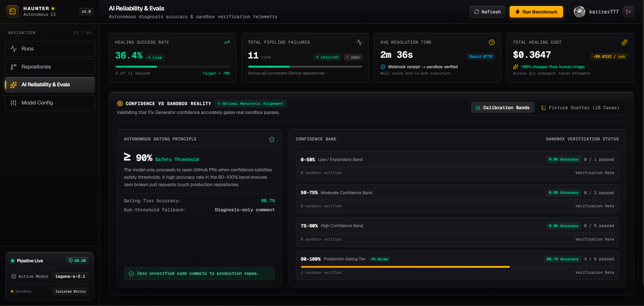This screenshot has height=306, width=644.
Task: Click the "Isolated Mirror" sandbox label
Action: (x=71, y=292)
